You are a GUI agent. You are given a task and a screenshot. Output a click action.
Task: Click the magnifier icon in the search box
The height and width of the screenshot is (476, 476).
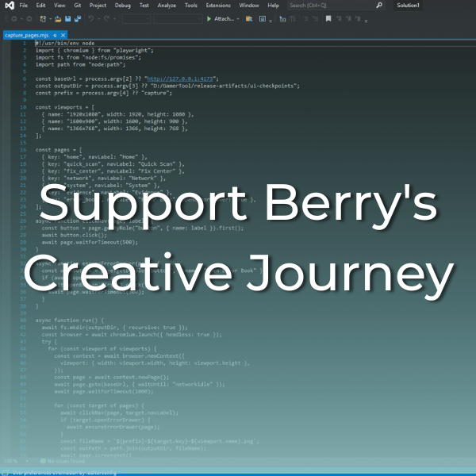coord(379,6)
